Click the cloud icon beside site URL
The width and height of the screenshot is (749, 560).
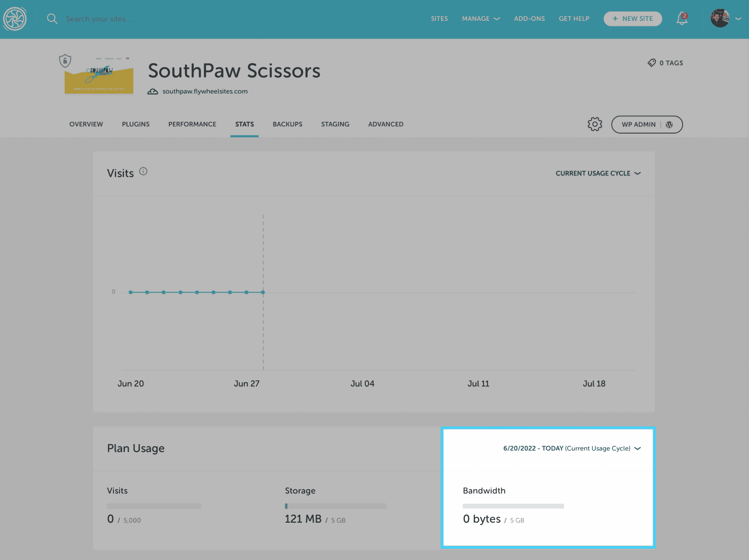pos(153,91)
